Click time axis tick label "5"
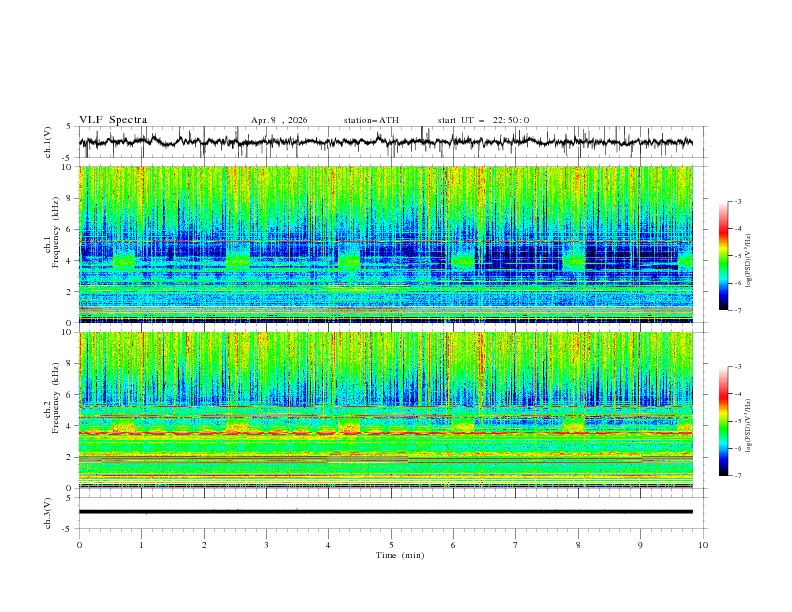The width and height of the screenshot is (792, 612). 391,545
